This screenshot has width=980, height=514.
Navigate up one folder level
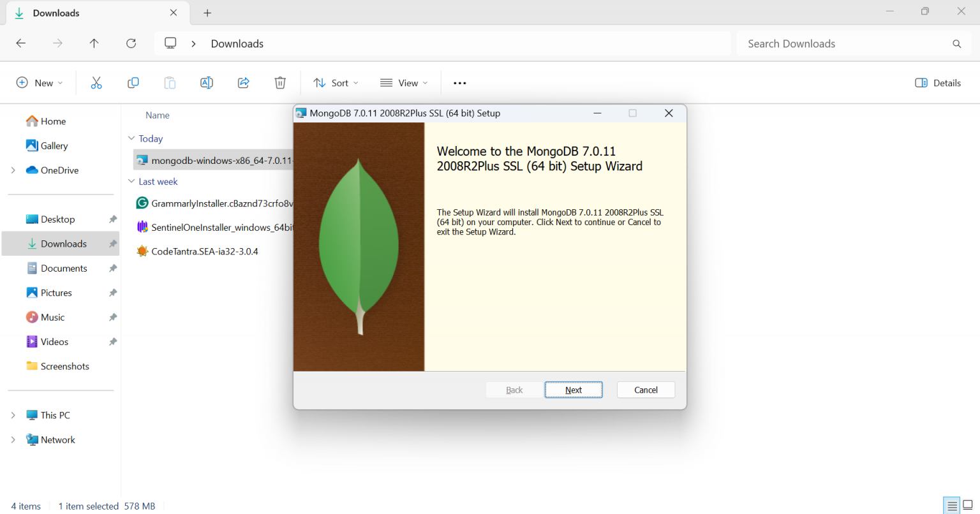(94, 43)
